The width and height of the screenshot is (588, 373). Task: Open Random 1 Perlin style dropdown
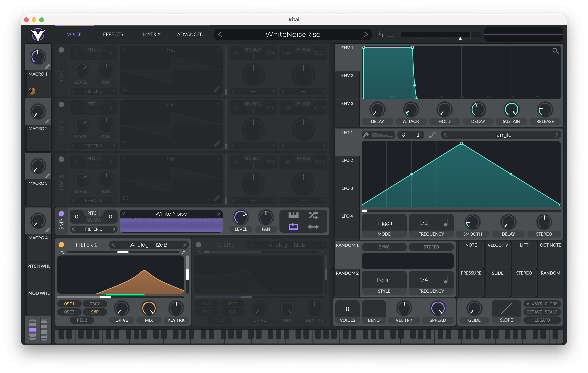(x=384, y=280)
